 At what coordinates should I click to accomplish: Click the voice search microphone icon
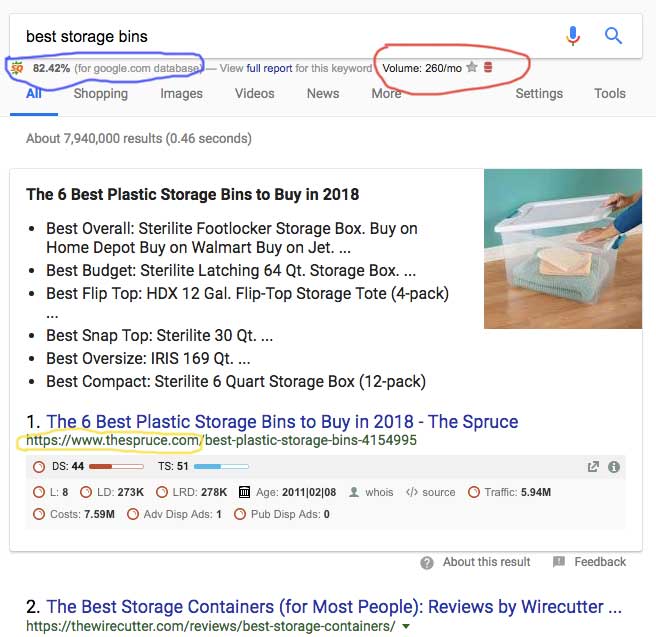(573, 37)
